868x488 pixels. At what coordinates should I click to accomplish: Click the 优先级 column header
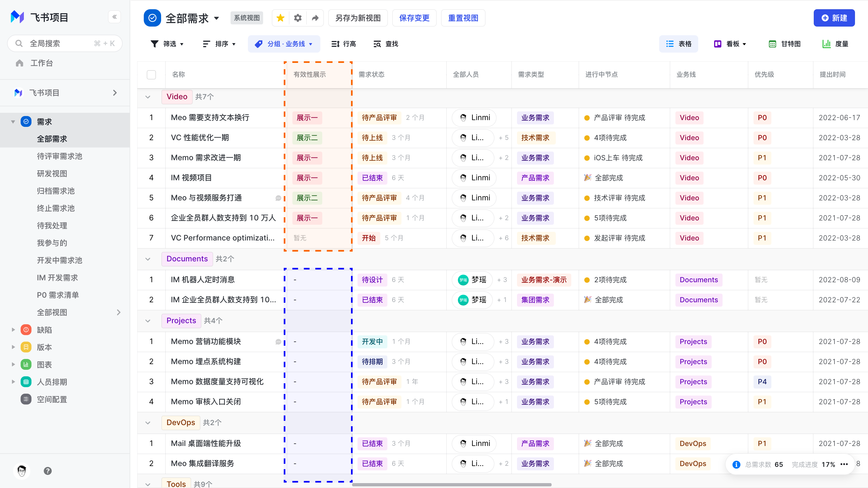(x=764, y=75)
